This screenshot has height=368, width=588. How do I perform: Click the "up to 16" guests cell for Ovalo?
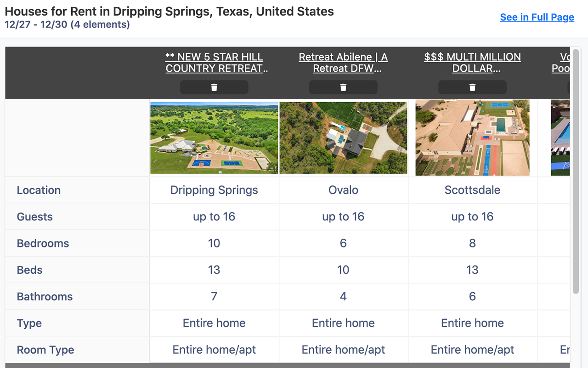[x=343, y=217]
